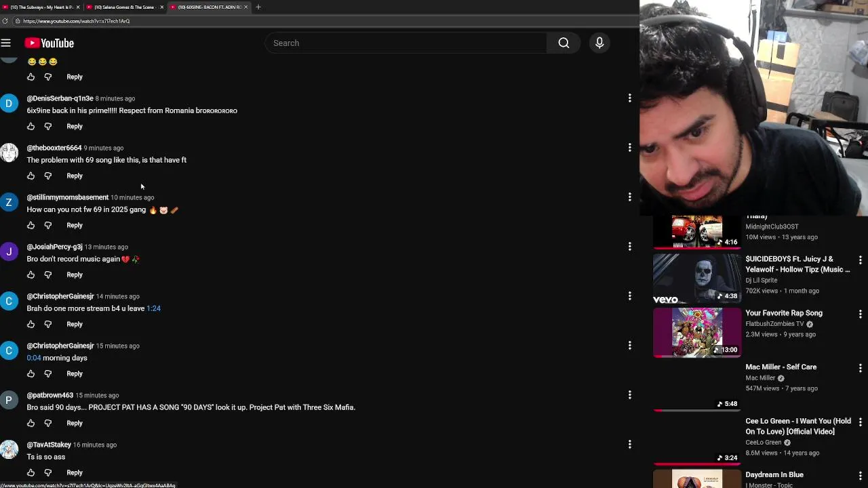Like @stillinmymomsbasement's comment
The height and width of the screenshot is (488, 868).
point(31,225)
